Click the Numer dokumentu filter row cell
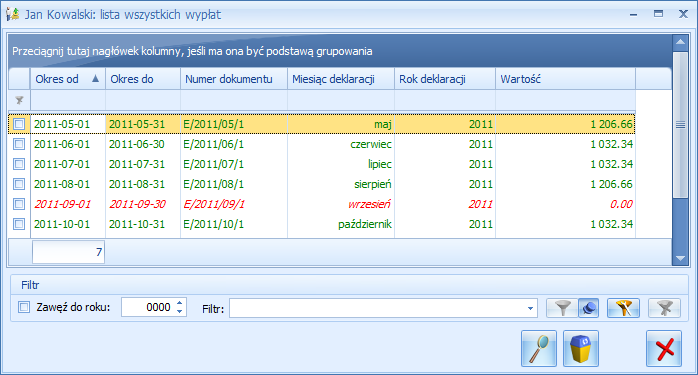 234,100
